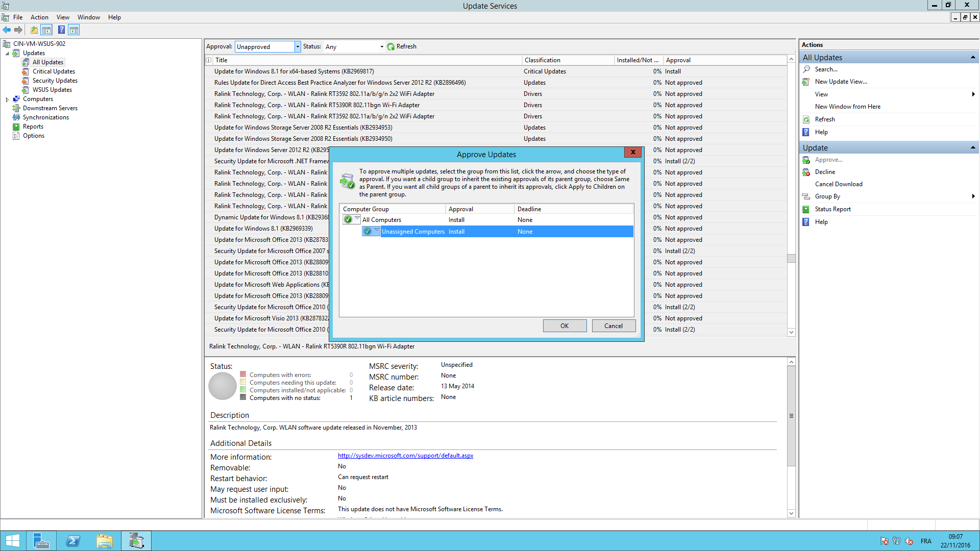Select WSUS Updates in the tree
Screen dimensions: 980x551
pos(52,90)
